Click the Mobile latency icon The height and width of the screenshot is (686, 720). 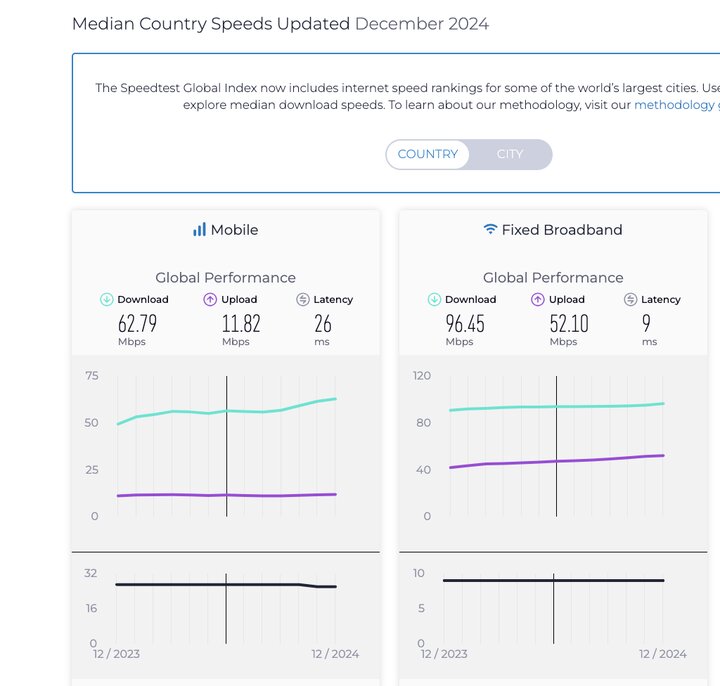click(303, 299)
